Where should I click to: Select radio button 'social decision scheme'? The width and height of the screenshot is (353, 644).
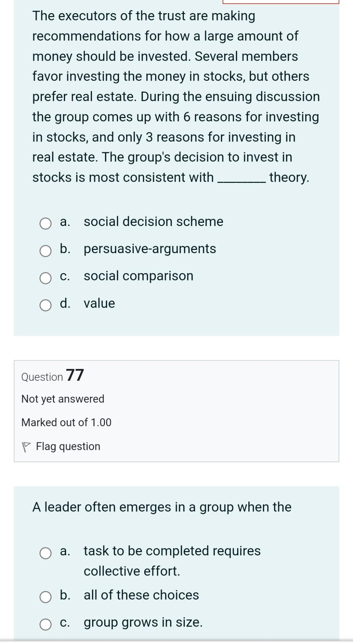[46, 223]
